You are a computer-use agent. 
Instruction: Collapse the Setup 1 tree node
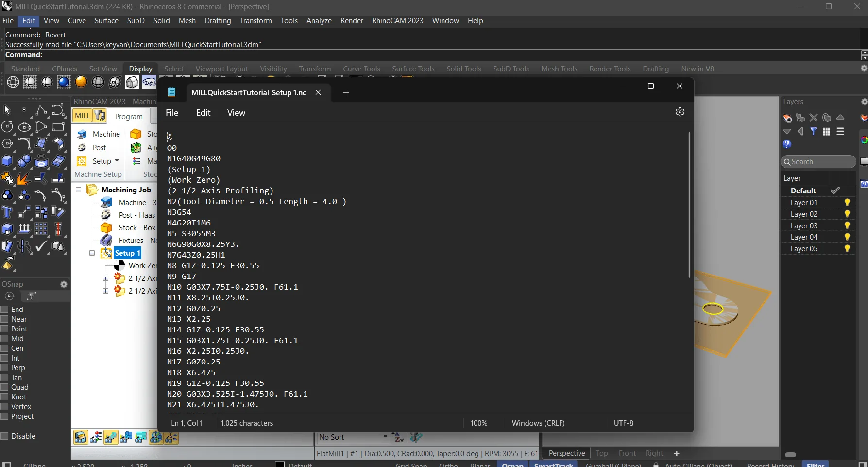point(92,253)
